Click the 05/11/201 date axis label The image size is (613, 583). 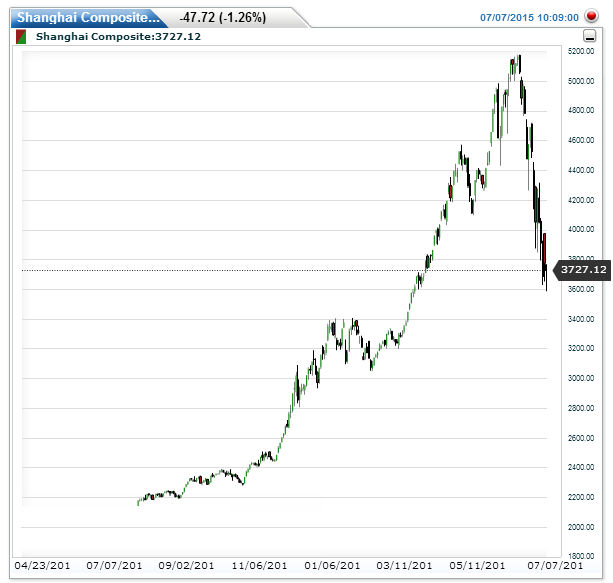tap(477, 566)
